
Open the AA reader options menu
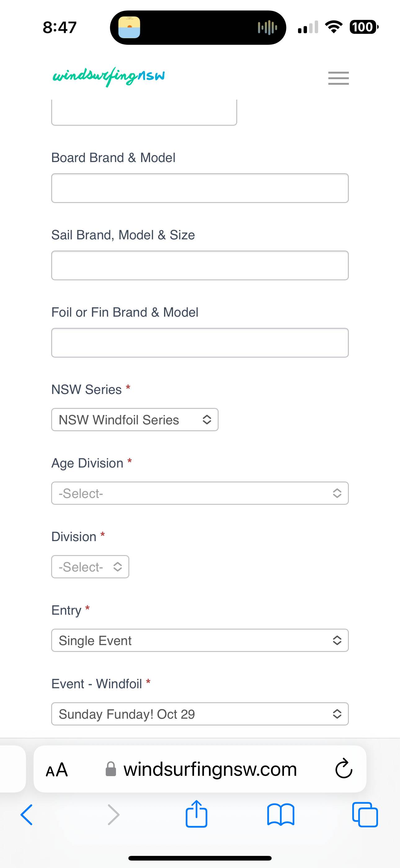[57, 770]
